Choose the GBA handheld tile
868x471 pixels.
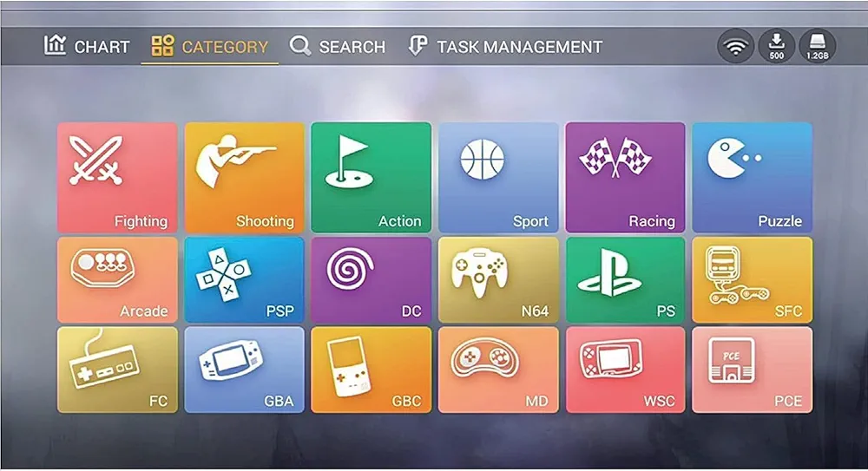click(244, 370)
